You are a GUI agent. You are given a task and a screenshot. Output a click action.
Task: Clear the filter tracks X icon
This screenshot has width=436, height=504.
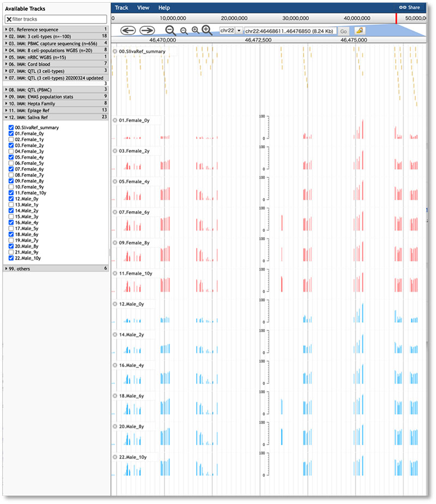click(x=9, y=19)
